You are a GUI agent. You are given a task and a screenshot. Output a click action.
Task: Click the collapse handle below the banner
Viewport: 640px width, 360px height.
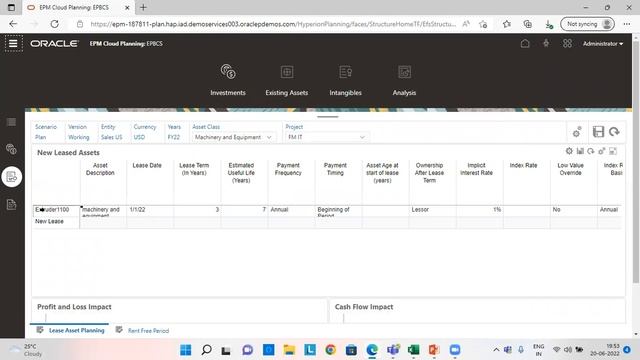coord(327,117)
